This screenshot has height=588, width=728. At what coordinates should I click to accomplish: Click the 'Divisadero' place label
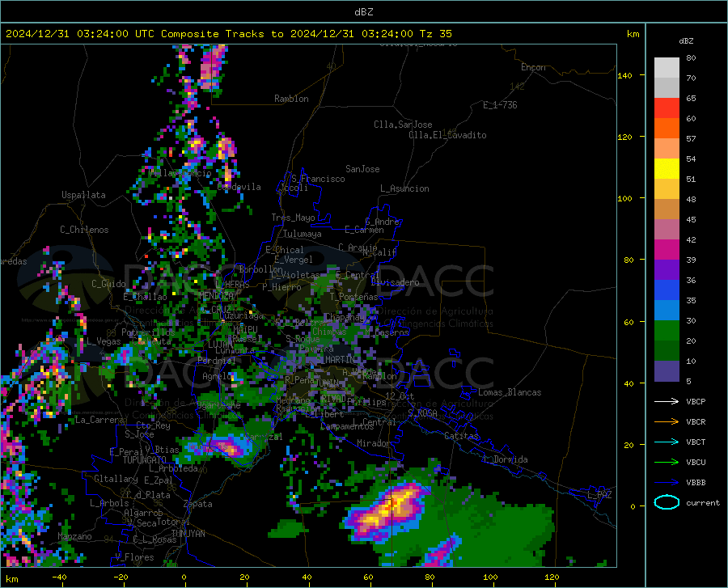click(x=395, y=282)
